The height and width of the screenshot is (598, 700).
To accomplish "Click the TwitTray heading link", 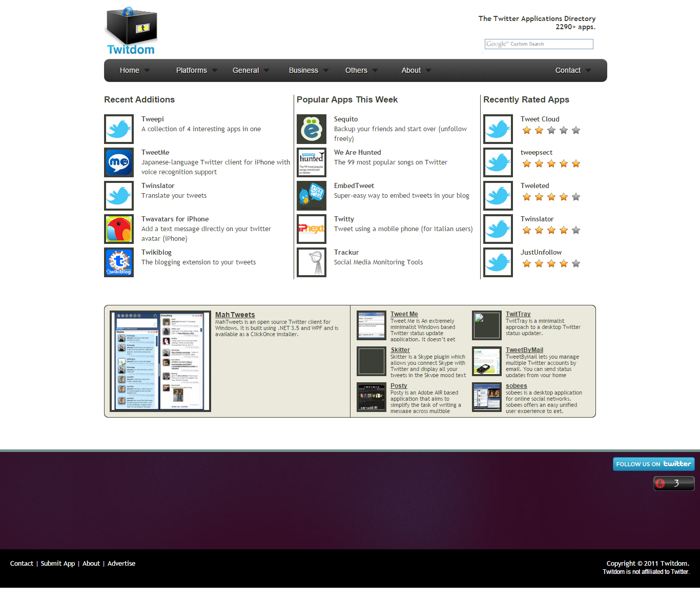I will tap(518, 314).
